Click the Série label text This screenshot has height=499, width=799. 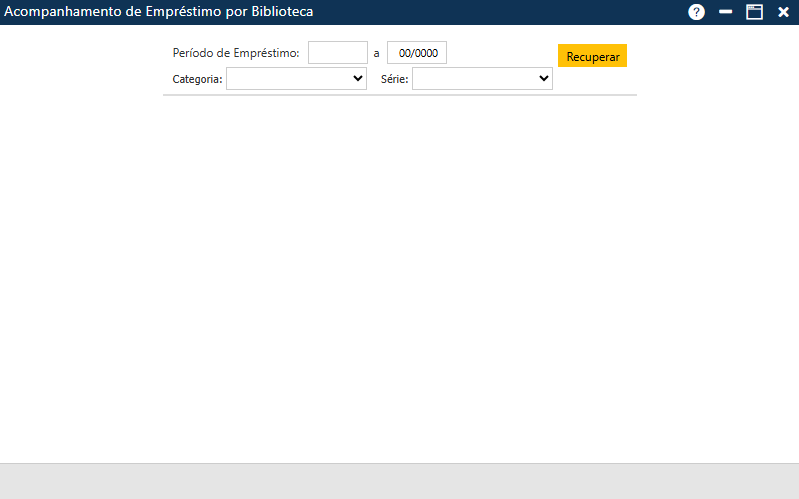coord(394,79)
